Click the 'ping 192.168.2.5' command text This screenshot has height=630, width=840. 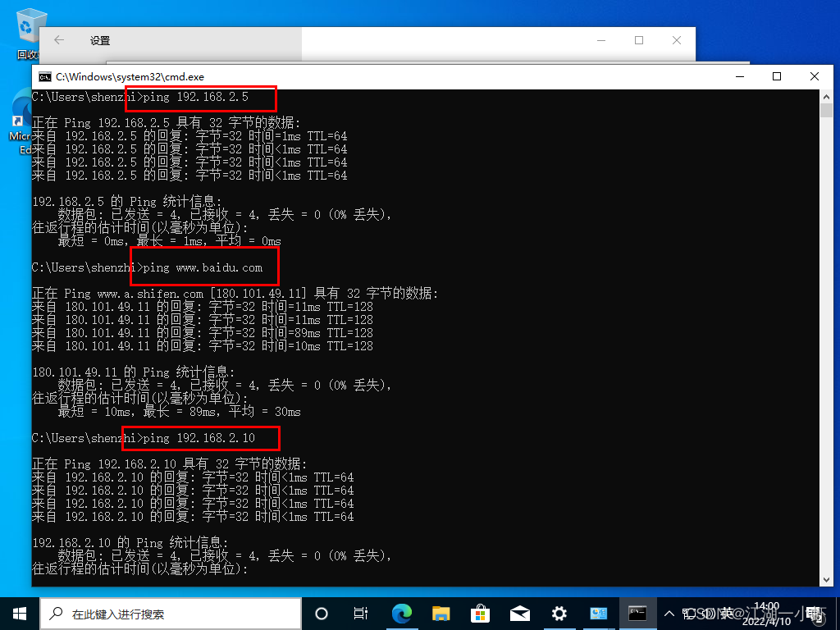pyautogui.click(x=195, y=97)
